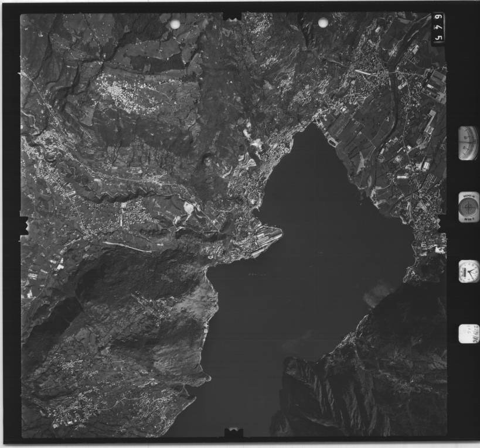Click the left punch hole at top
Viewport: 480px width, 448px height.
(175, 23)
